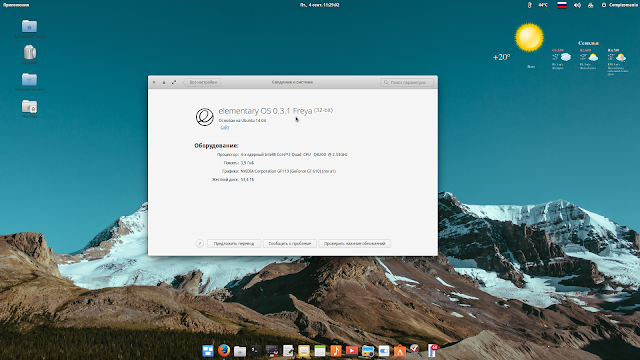Screen dimensions: 640x360
Task: Open the Mail app in the dock
Action: pyautogui.click(x=304, y=351)
